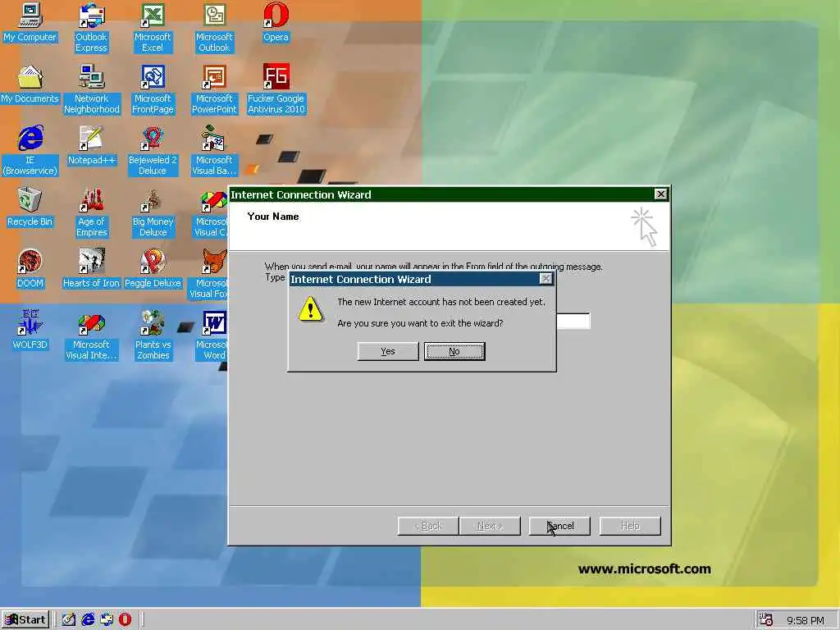Open the Recycle Bin
The width and height of the screenshot is (840, 630).
(30, 208)
